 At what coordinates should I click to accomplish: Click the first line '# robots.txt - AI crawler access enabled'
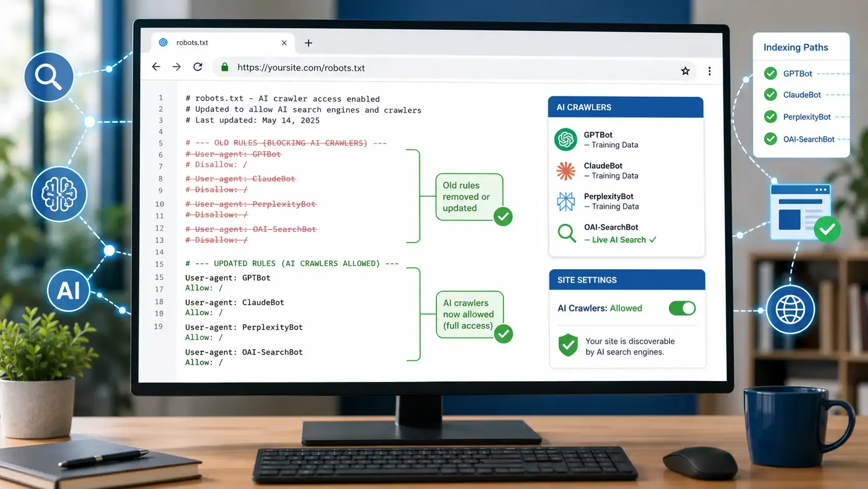pyautogui.click(x=282, y=98)
